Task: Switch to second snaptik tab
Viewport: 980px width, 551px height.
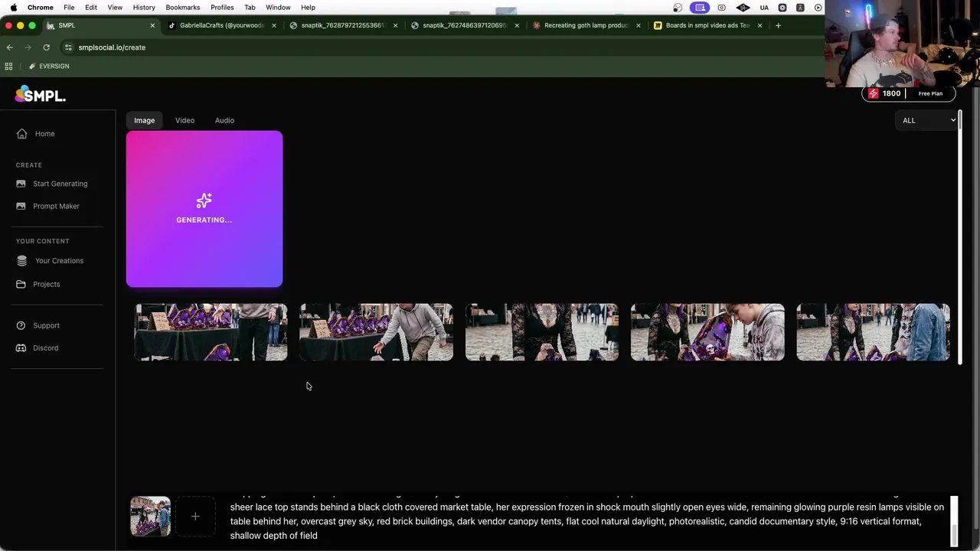Action: point(464,25)
